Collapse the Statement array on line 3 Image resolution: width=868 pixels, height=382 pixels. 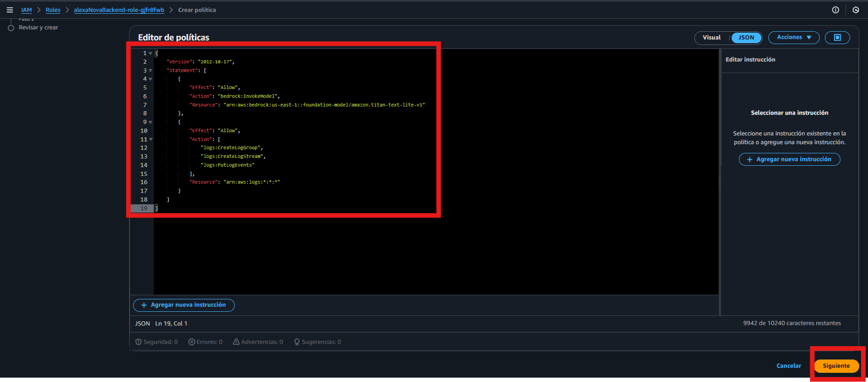(151, 71)
